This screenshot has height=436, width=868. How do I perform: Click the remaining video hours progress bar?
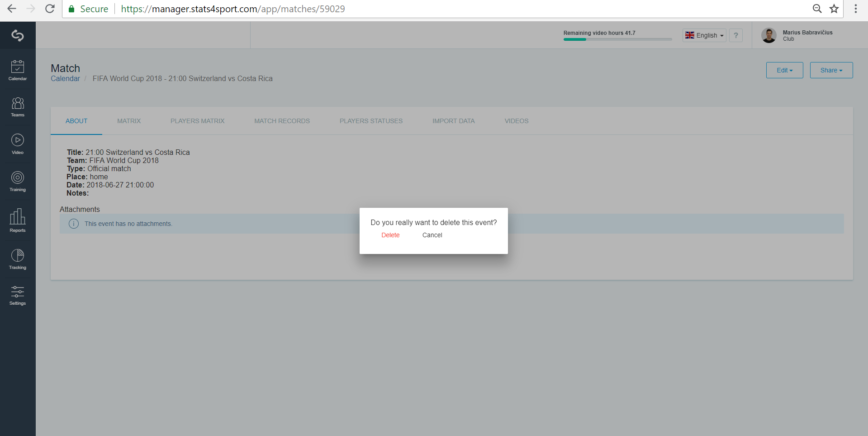(x=617, y=39)
